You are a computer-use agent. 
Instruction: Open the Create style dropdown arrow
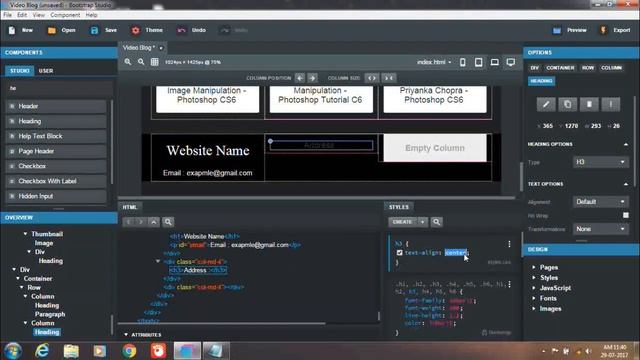(x=422, y=222)
